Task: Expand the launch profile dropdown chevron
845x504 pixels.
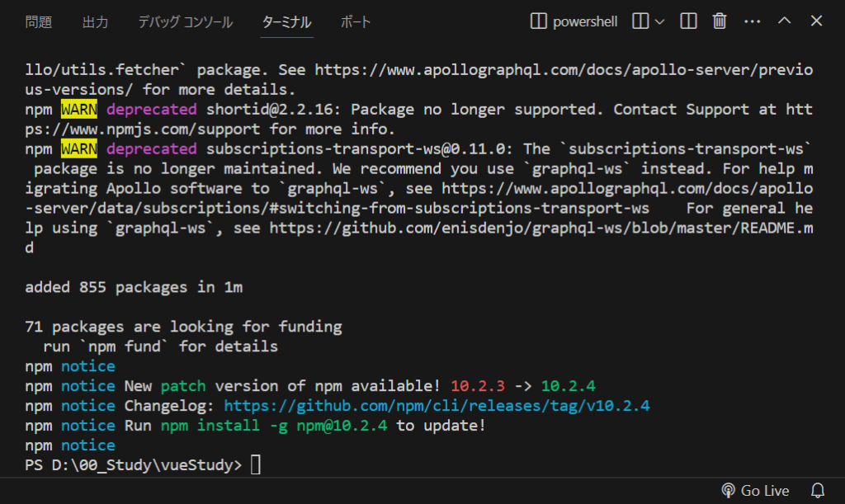Action: (x=659, y=22)
